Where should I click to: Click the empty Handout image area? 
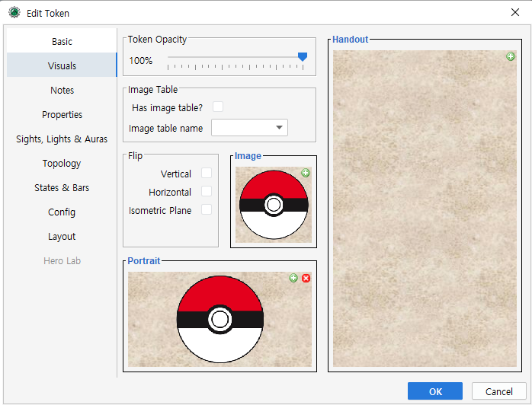click(x=425, y=209)
